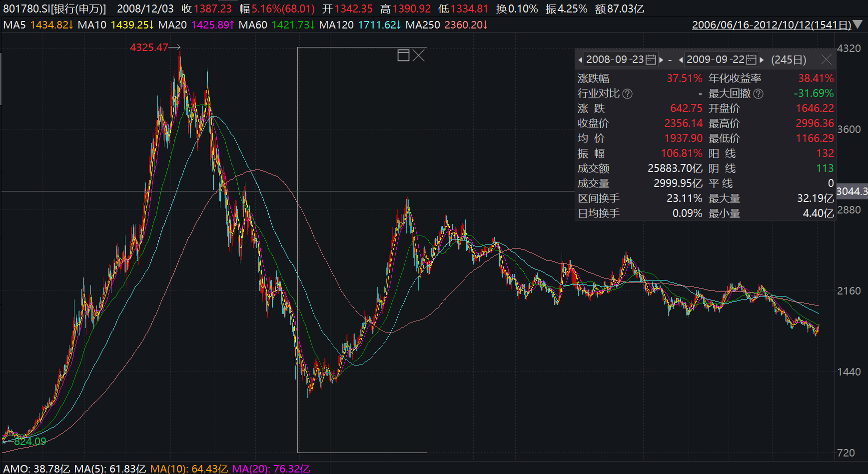This screenshot has height=474, width=868.
Task: Click the 最高价 value 2996.36
Action: pos(815,123)
